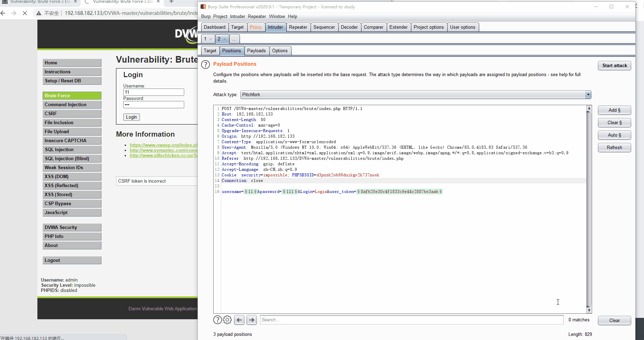Click the Auto § button
The width and height of the screenshot is (644, 340).
point(615,135)
